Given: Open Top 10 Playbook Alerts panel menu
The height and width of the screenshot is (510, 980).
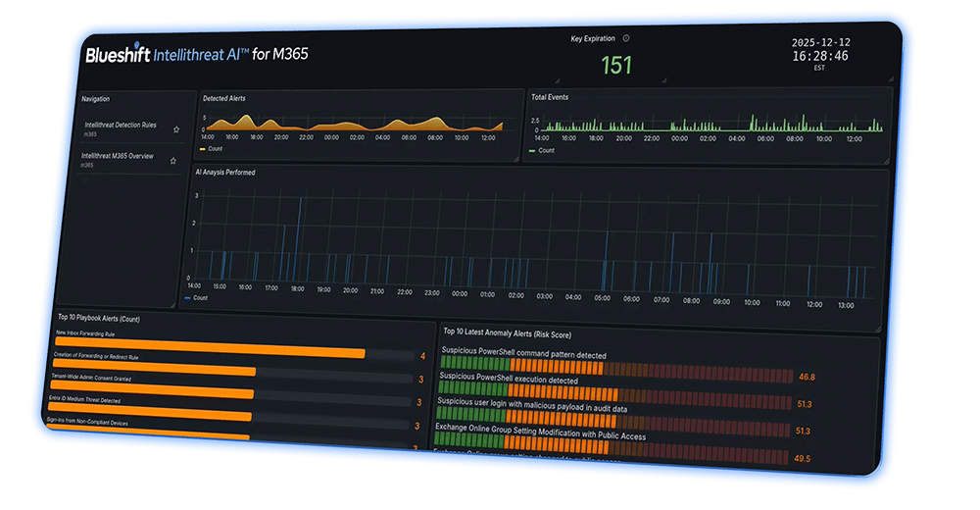Looking at the screenshot, I should pos(99,319).
